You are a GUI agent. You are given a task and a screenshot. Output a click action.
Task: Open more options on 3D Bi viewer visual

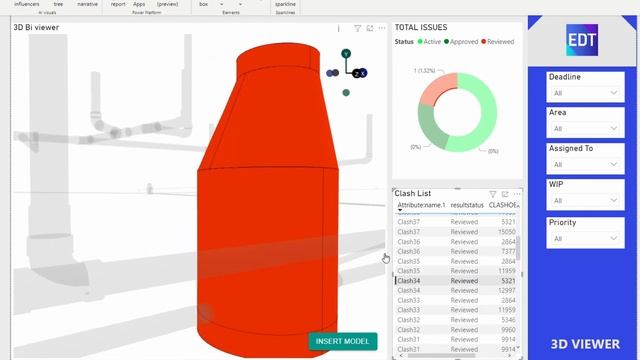pos(382,28)
